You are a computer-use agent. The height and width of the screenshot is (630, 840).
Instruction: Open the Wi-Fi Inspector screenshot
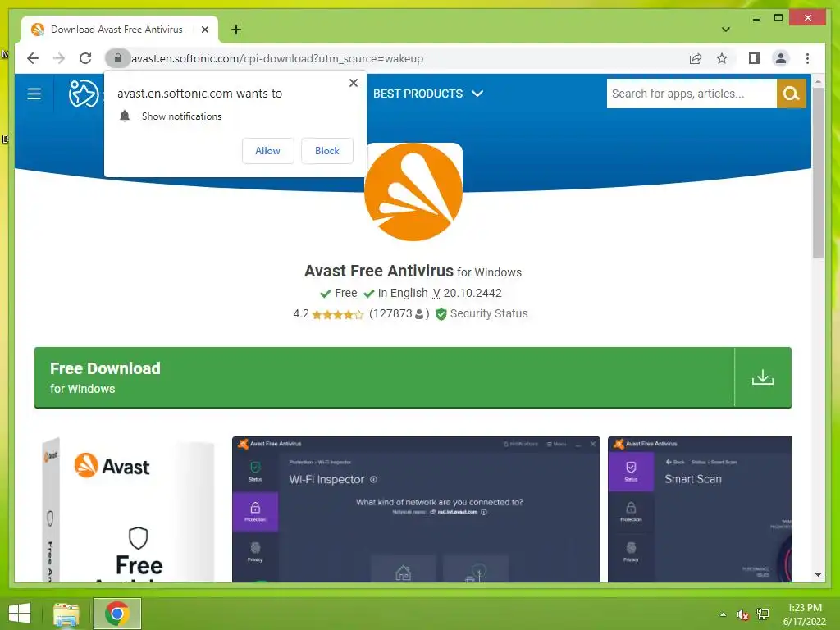click(x=416, y=509)
